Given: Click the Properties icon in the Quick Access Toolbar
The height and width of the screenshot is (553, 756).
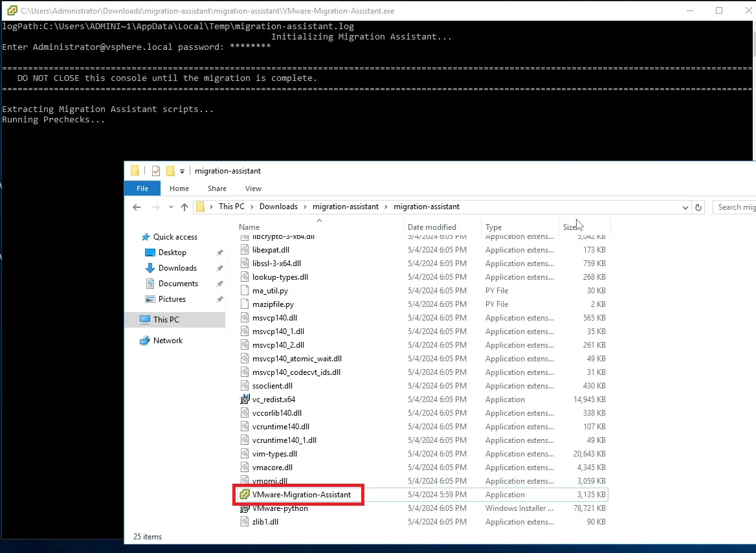Looking at the screenshot, I should [155, 170].
